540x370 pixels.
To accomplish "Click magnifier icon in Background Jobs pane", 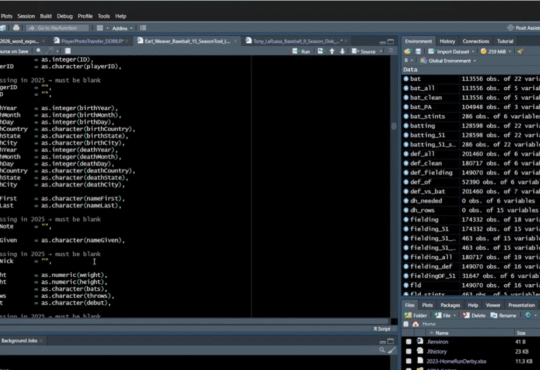I will 382,350.
